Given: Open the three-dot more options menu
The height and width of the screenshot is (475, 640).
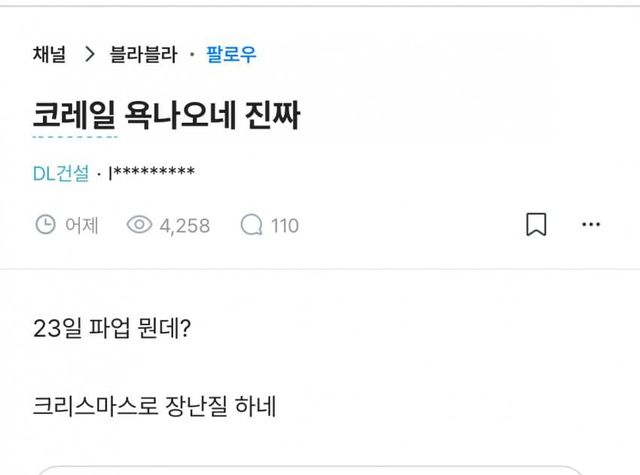Looking at the screenshot, I should coord(591,225).
